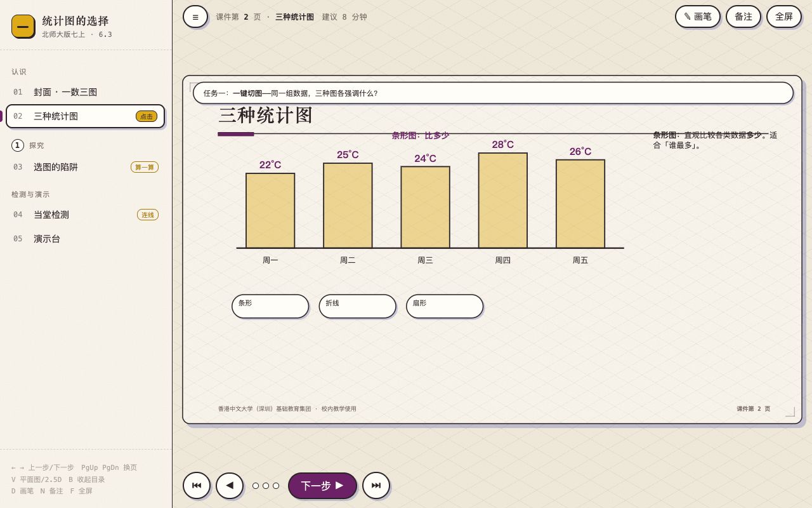The image size is (812, 508).
Task: Click the 周三 bar showing 24°C
Action: point(425,207)
